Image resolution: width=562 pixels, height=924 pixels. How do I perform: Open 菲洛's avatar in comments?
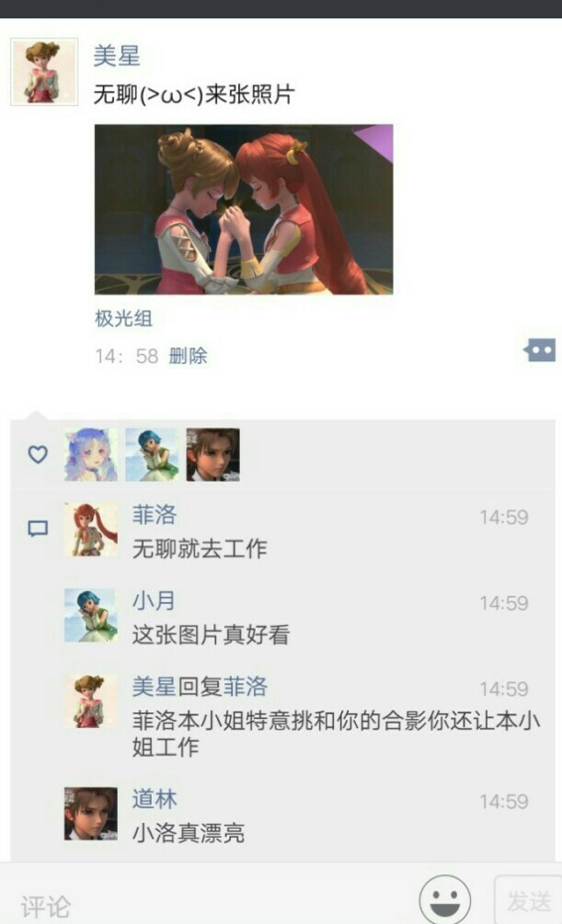(x=90, y=530)
